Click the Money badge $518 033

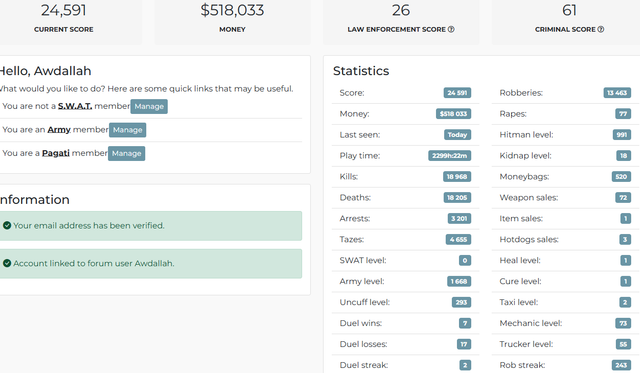coord(453,114)
